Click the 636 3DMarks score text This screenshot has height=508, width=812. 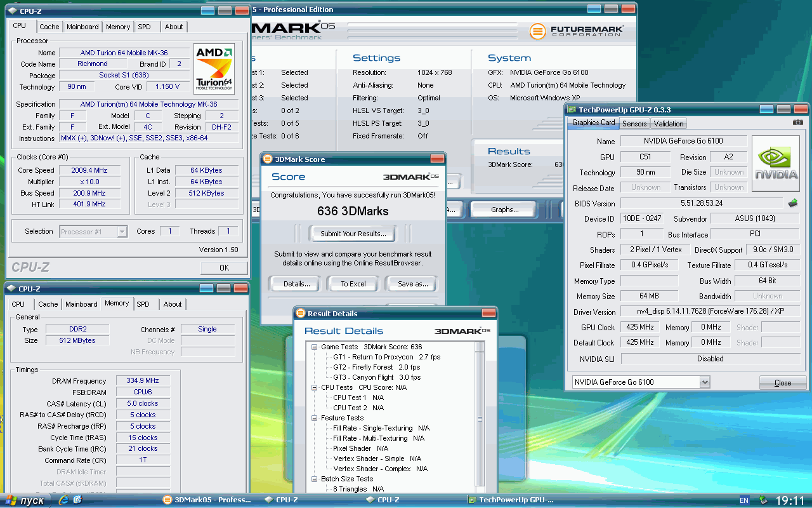[353, 211]
